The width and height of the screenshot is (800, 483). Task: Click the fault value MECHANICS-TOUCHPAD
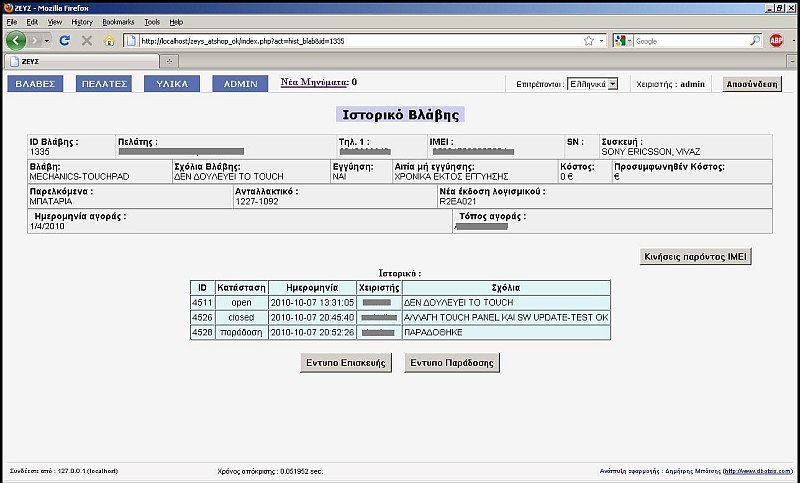pyautogui.click(x=79, y=176)
